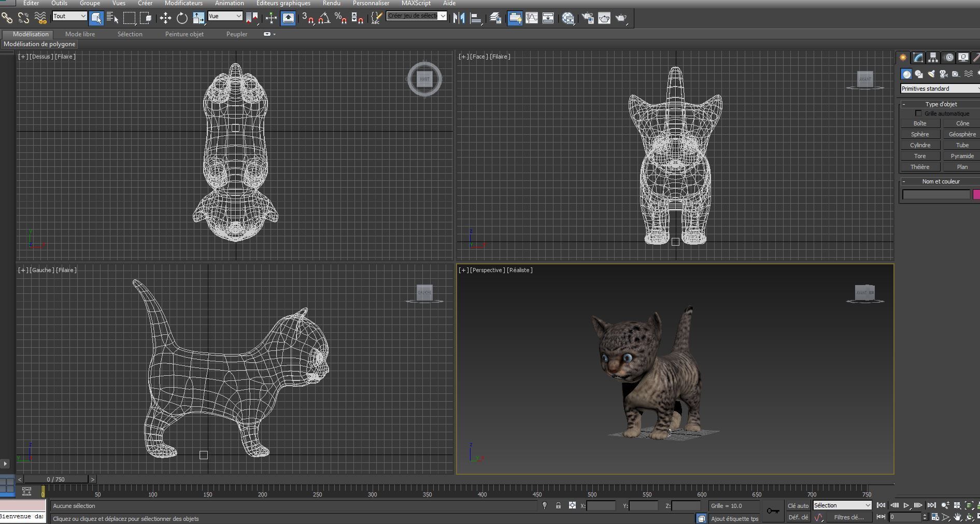Toggle keyboard shortcut override
Image resolution: width=980 pixels, height=524 pixels.
(288, 18)
